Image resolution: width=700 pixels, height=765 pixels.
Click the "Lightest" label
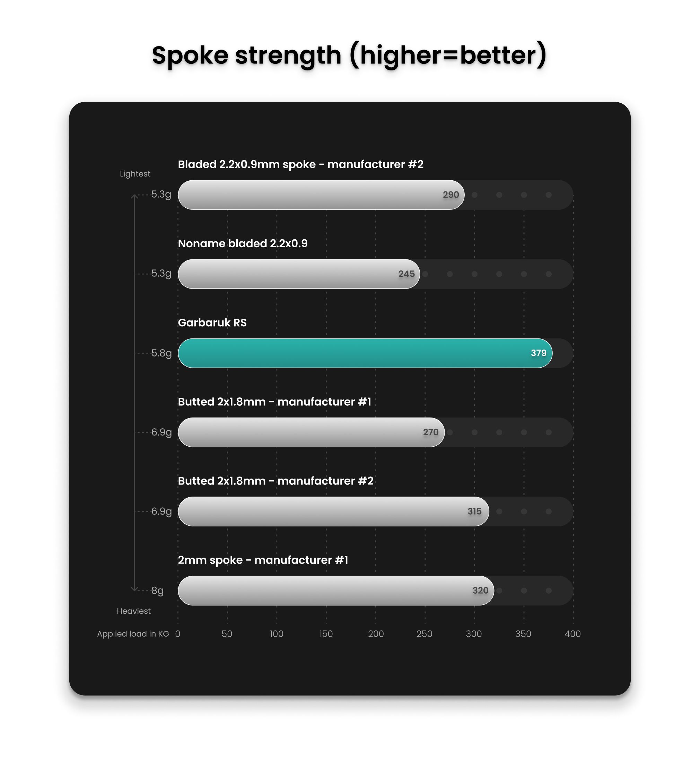[x=135, y=174]
